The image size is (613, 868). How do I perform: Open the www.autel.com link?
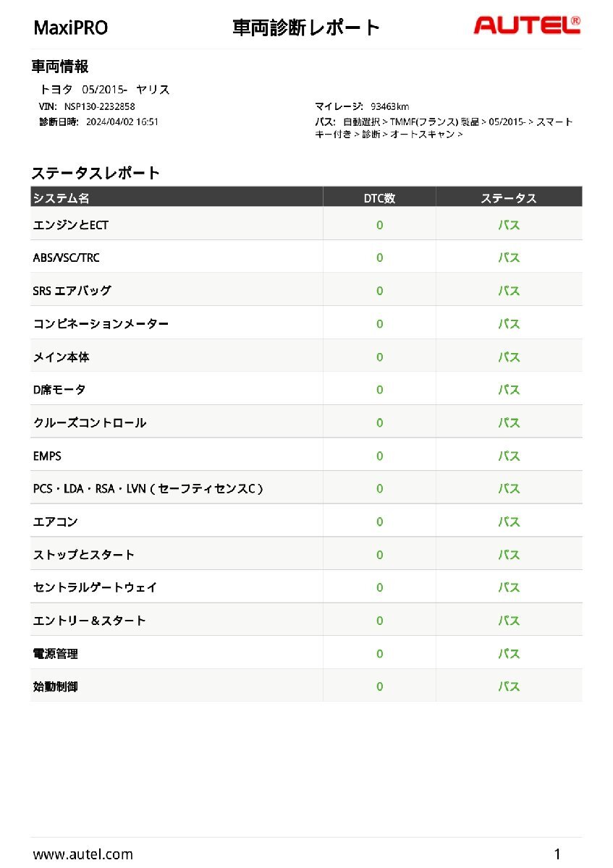tap(83, 854)
